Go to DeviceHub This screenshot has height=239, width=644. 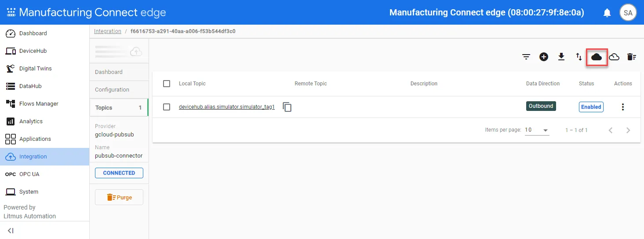pos(44,51)
